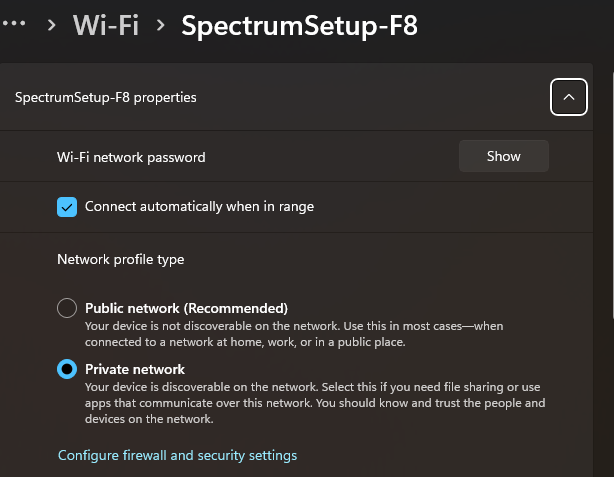614x477 pixels.
Task: Collapse the properties section with the chevron button
Action: (x=568, y=97)
